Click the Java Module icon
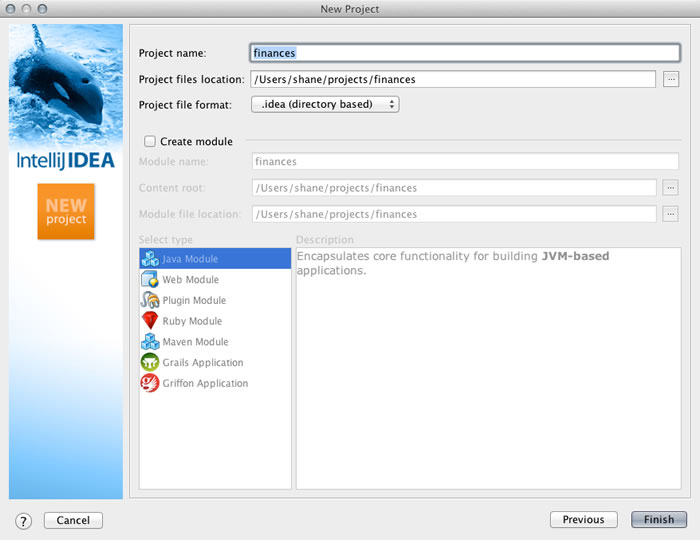The image size is (700, 540). (150, 259)
